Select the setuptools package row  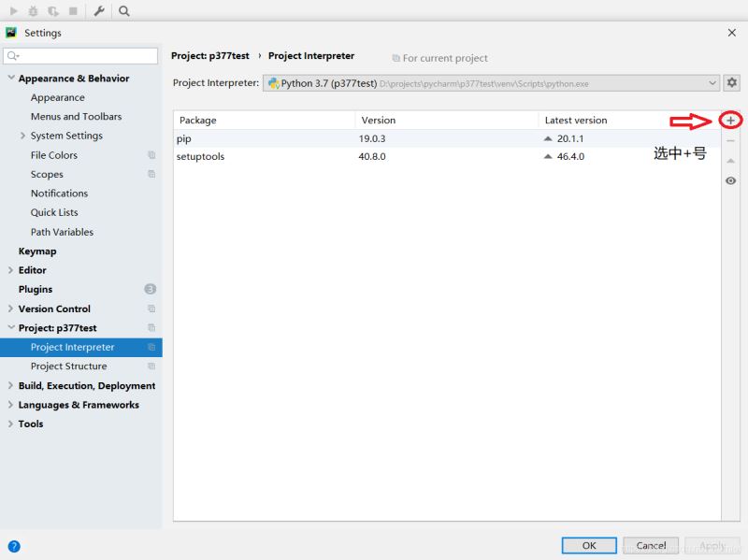[447, 156]
